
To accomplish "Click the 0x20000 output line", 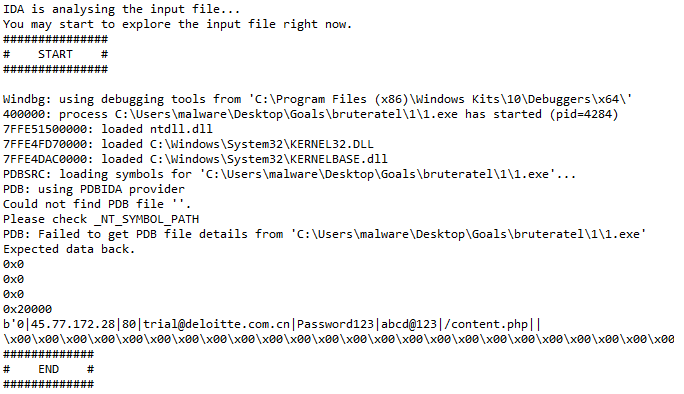I will click(27, 309).
